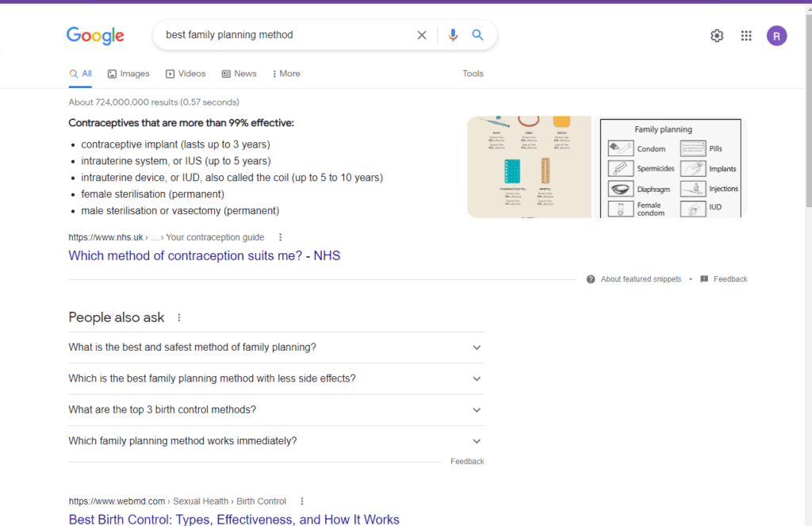Open the WebMD Best Birth Control link

[234, 520]
